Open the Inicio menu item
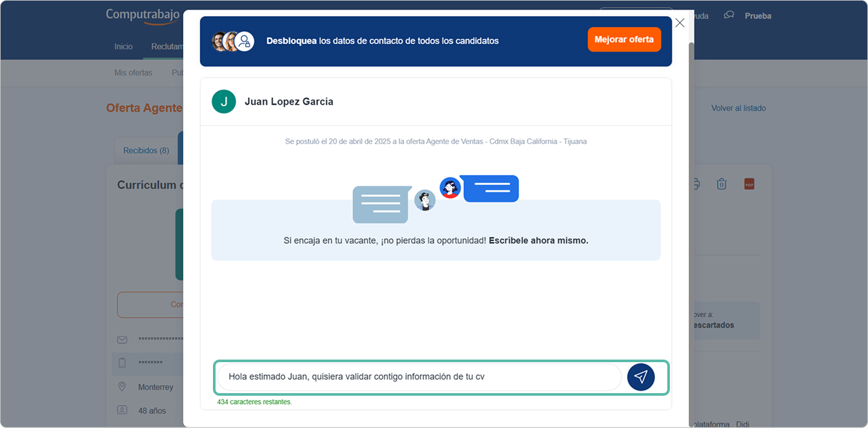Image resolution: width=868 pixels, height=428 pixels. pos(123,46)
